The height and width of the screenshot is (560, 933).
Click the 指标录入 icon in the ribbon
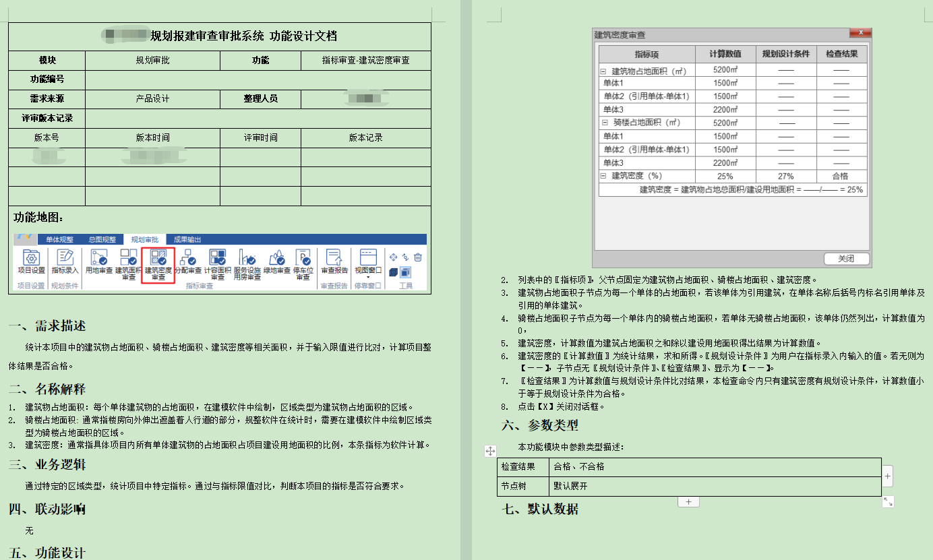(x=65, y=257)
